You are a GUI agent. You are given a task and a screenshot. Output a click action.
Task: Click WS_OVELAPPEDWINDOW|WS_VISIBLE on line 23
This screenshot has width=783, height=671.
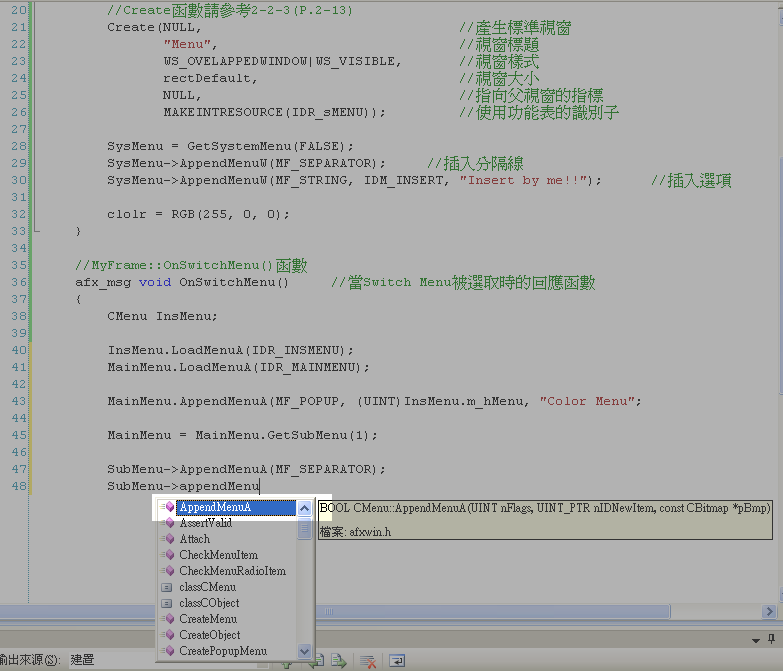pos(280,61)
